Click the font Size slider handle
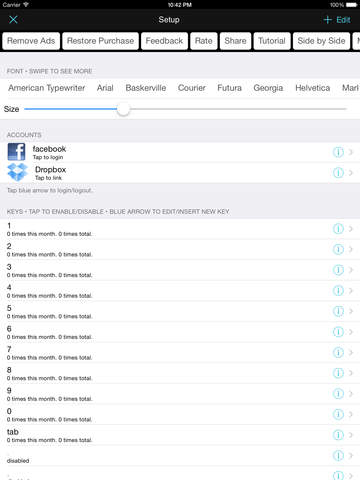Viewport: 360px width, 480px height. [123, 109]
